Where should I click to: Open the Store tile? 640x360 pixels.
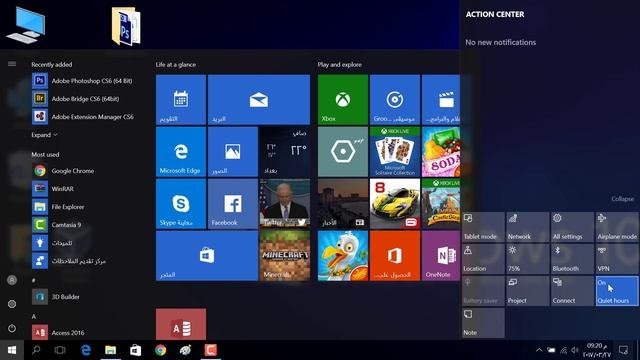pos(207,256)
